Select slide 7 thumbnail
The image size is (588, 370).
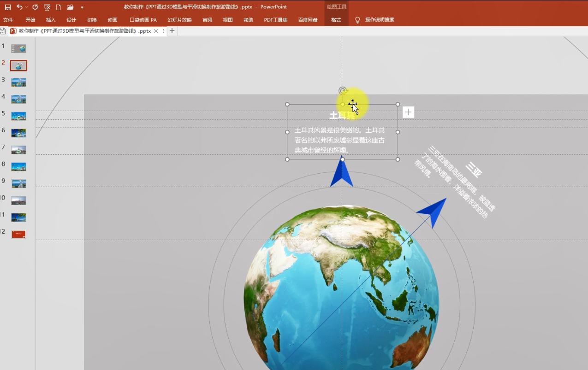pyautogui.click(x=18, y=150)
